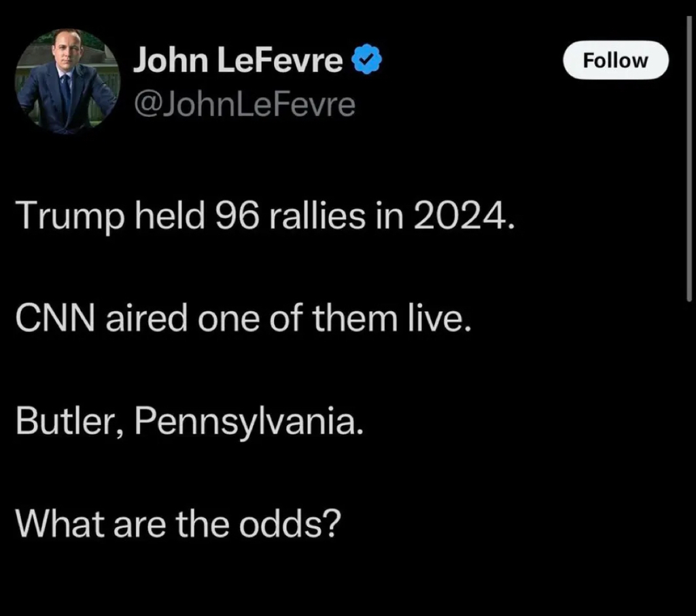Image resolution: width=696 pixels, height=616 pixels.
Task: Click the word "What" in the last line
Action: (58, 525)
